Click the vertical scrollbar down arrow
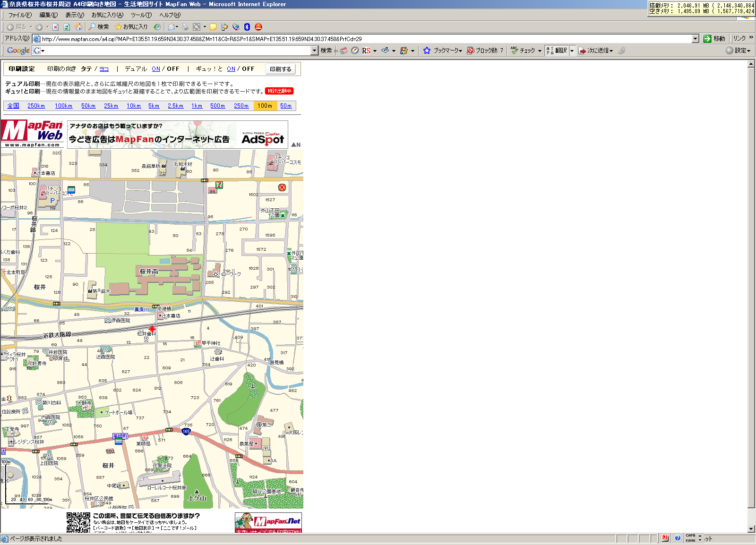The image size is (756, 545). point(751,529)
